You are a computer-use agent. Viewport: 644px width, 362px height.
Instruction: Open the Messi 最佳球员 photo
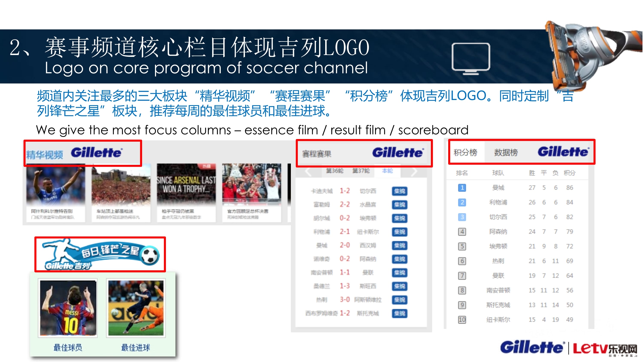[68, 308]
